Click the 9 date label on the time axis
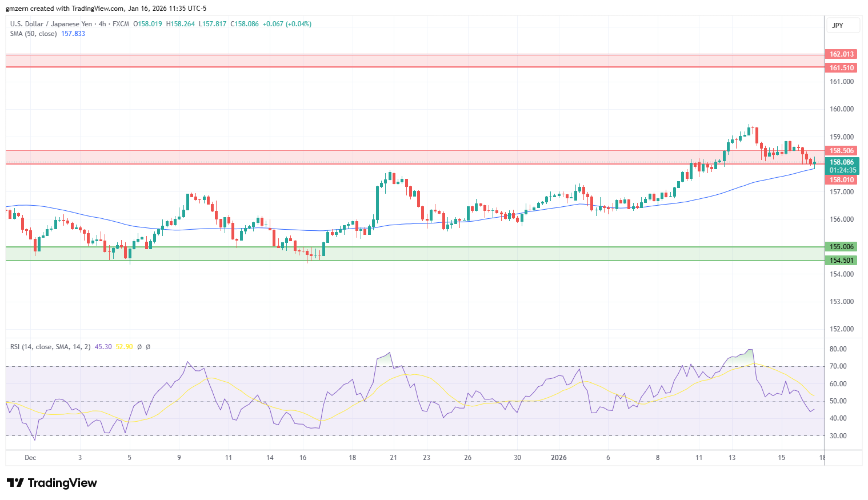This screenshot has height=500, width=868. click(179, 458)
